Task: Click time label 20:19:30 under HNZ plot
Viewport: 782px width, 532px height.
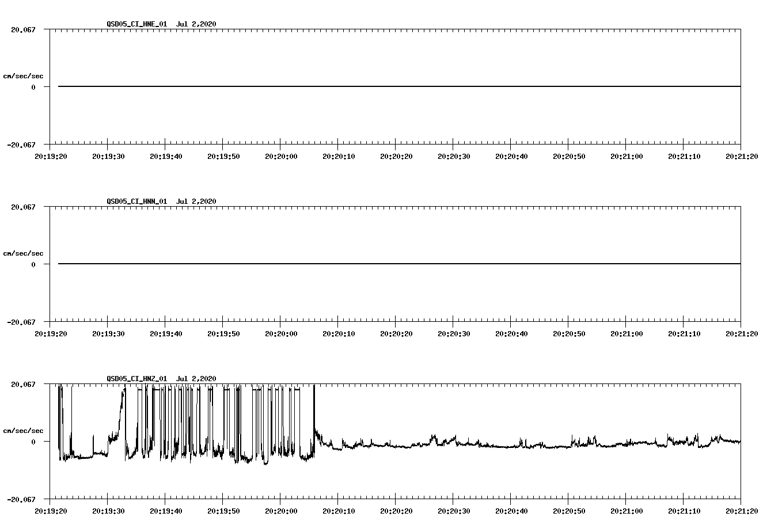Action: pos(108,511)
